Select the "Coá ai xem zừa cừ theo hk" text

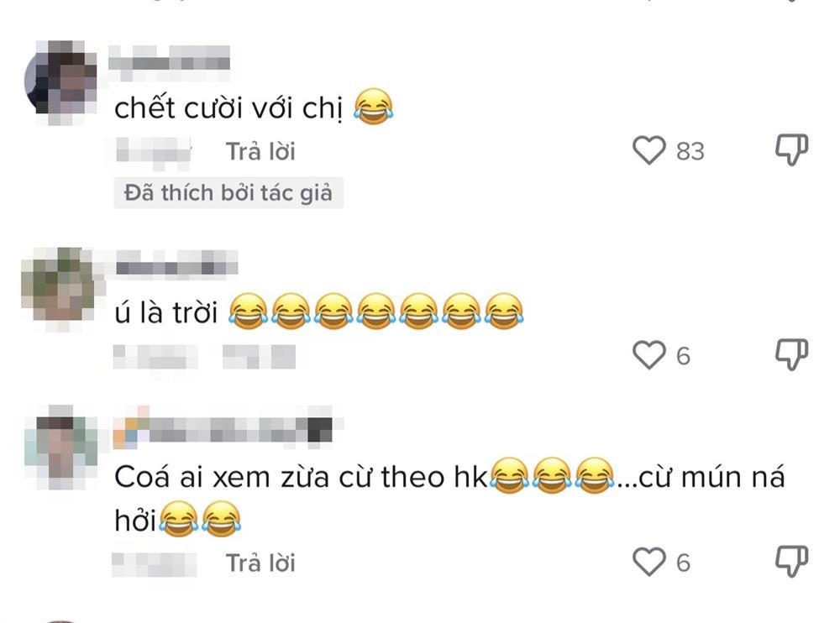pos(302,477)
